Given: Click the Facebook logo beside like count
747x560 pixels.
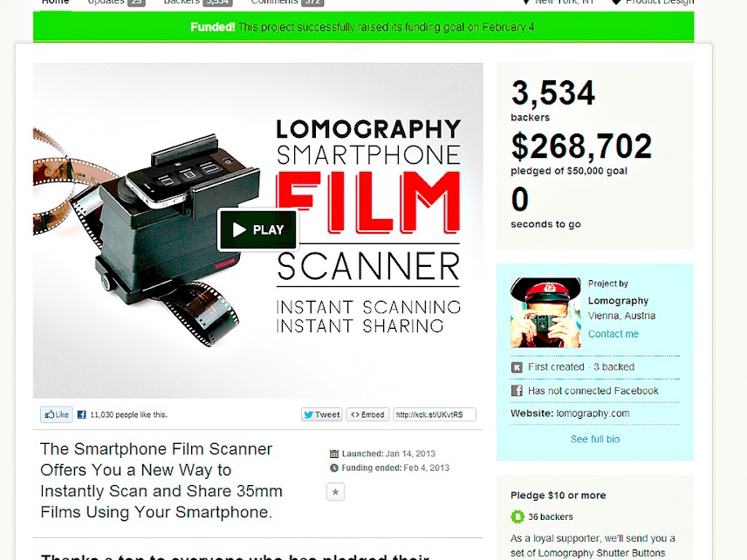Looking at the screenshot, I should (81, 414).
